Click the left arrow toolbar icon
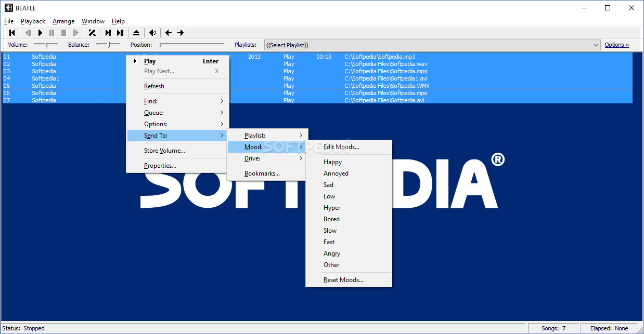 pos(169,33)
